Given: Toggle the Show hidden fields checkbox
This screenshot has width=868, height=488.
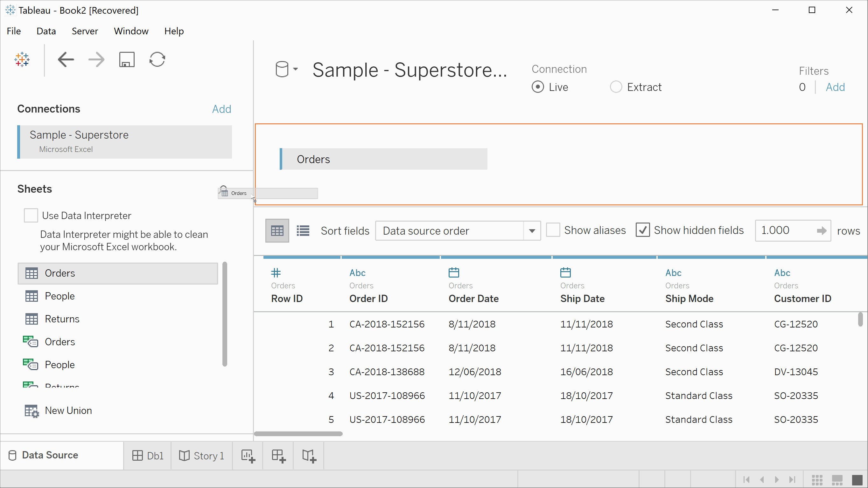Looking at the screenshot, I should coord(643,230).
